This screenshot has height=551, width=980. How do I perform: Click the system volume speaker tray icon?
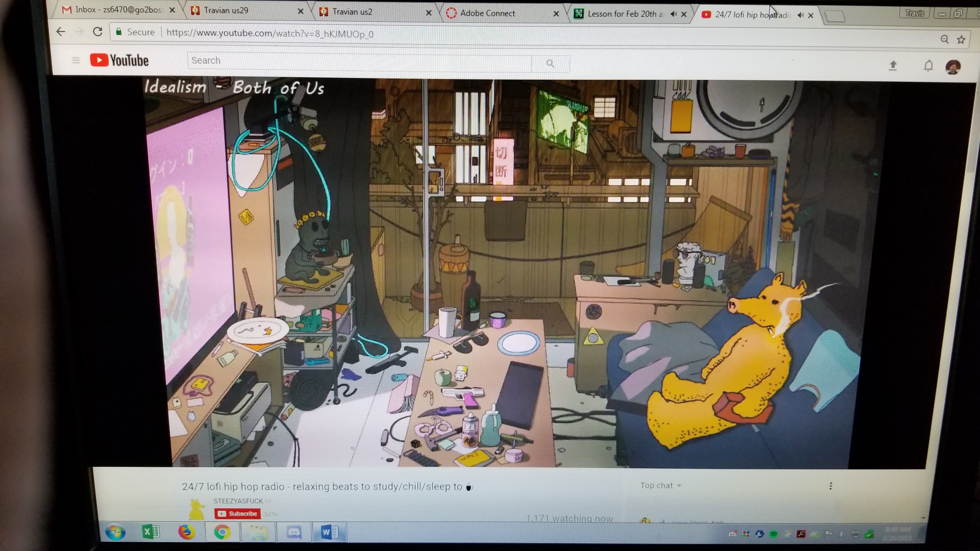click(x=842, y=534)
